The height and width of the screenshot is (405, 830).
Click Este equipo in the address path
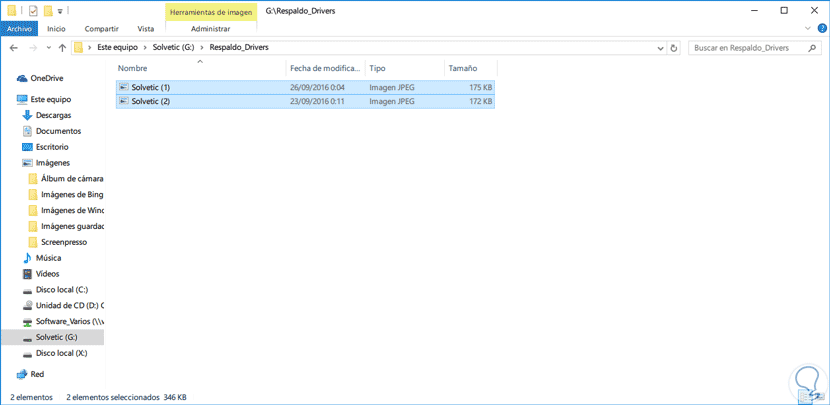[117, 48]
